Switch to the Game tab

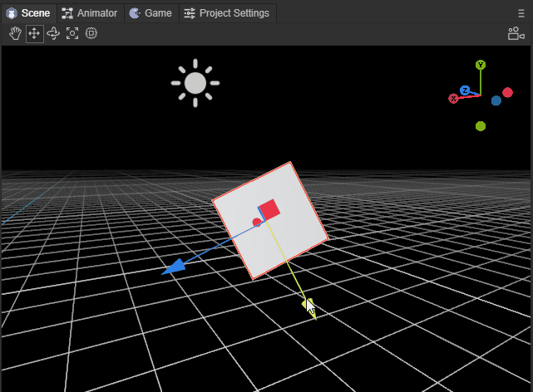click(151, 13)
